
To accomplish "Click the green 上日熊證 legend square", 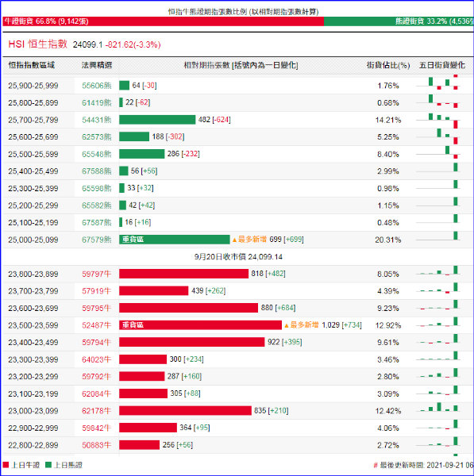I will pos(48,465).
